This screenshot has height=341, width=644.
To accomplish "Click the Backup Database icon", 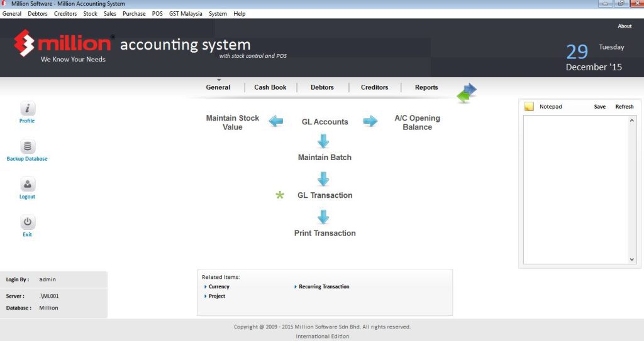I will click(x=28, y=146).
